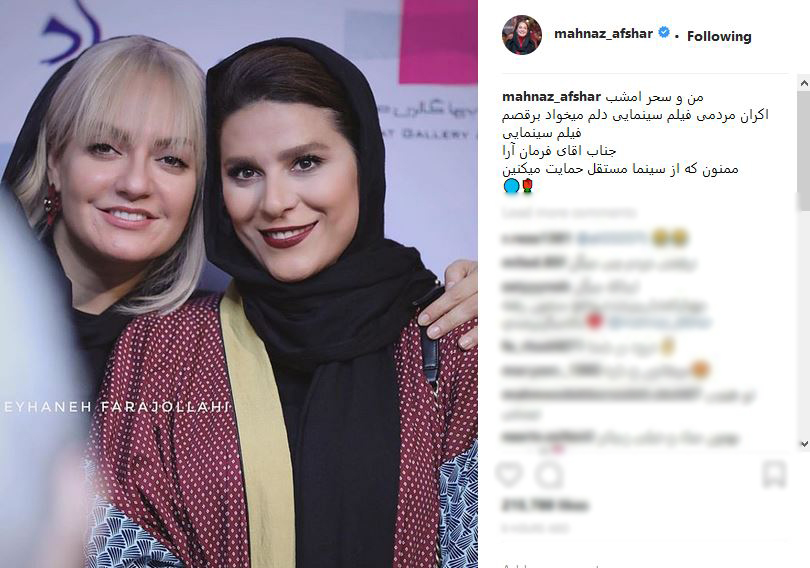View the blurred likes count under the icons
This screenshot has width=810, height=568.
[546, 504]
